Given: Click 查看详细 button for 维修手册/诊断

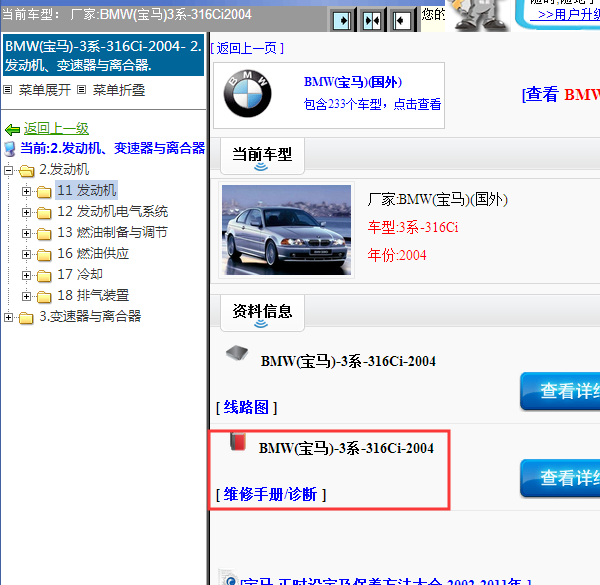Looking at the screenshot, I should click(560, 478).
